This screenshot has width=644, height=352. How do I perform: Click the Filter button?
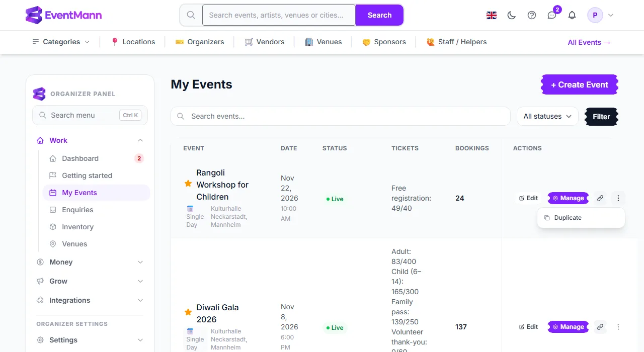[x=601, y=116]
